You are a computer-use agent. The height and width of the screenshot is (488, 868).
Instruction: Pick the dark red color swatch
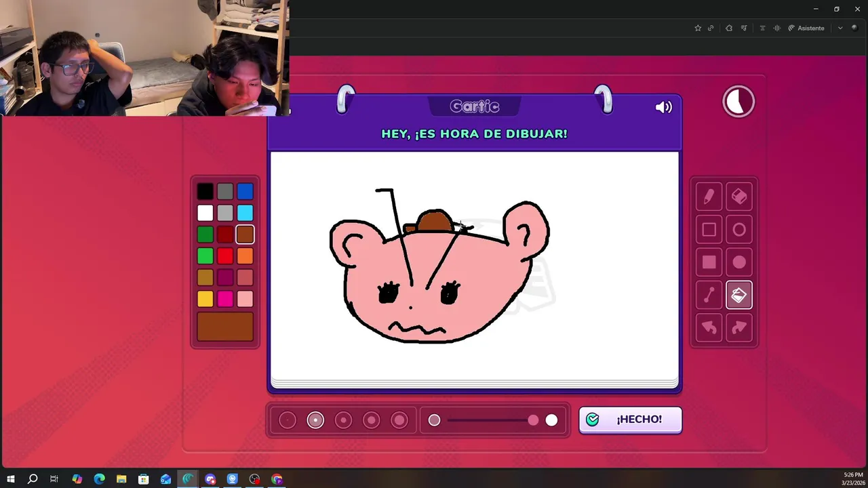point(225,235)
